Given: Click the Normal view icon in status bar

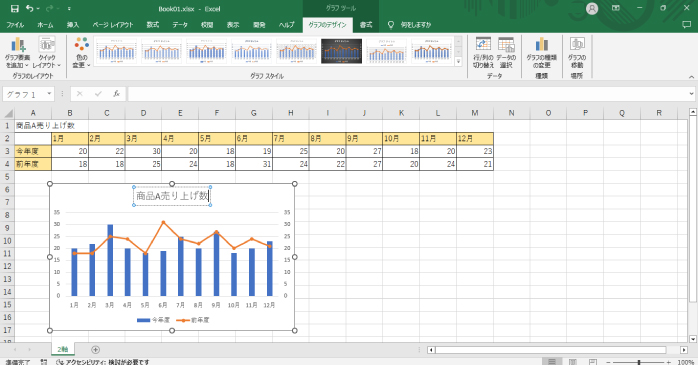Looking at the screenshot, I should tap(552, 362).
